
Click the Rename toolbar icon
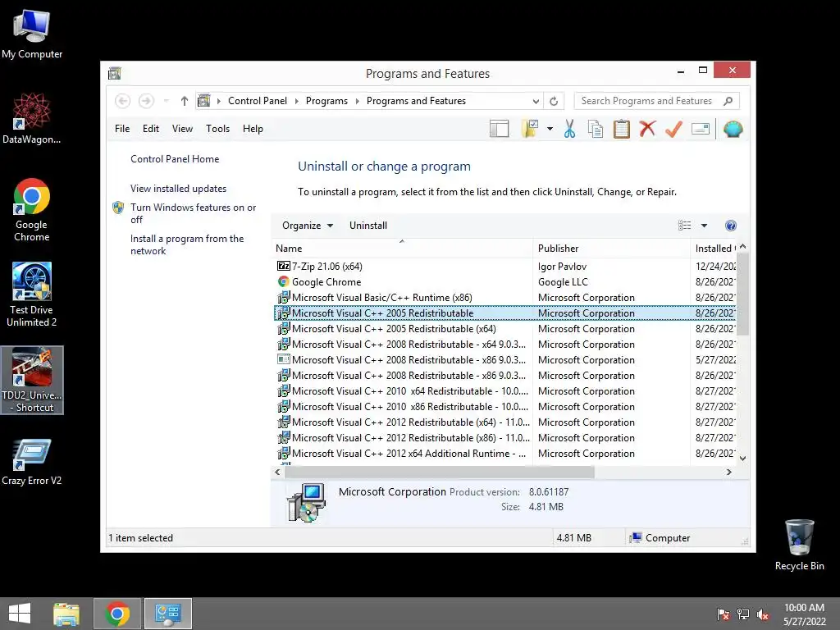click(701, 129)
